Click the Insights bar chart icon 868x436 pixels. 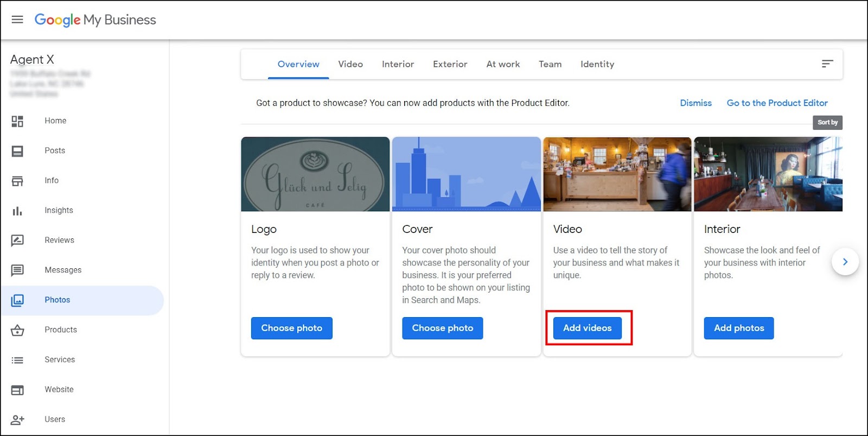[x=17, y=211]
